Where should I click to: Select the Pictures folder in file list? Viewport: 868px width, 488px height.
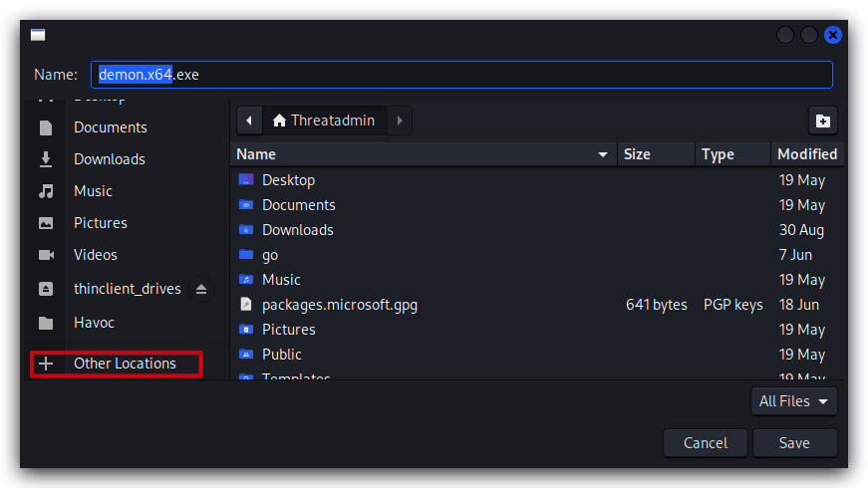point(537,330)
